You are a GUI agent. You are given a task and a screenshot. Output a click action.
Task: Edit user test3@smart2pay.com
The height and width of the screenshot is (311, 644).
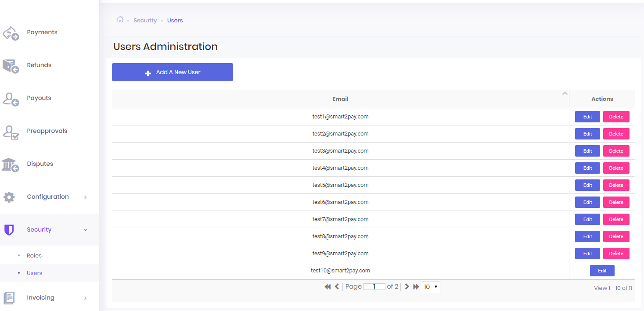[x=587, y=151]
